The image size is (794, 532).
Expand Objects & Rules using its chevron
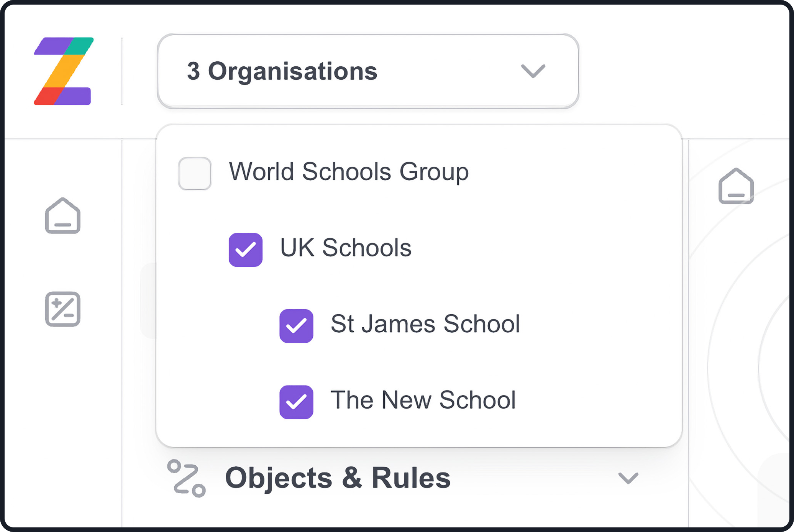(628, 478)
